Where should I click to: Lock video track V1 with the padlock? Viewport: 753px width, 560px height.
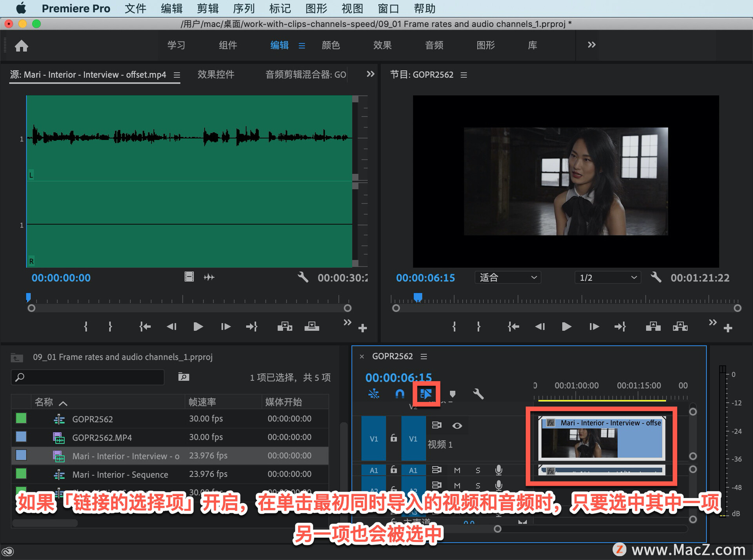(x=393, y=438)
